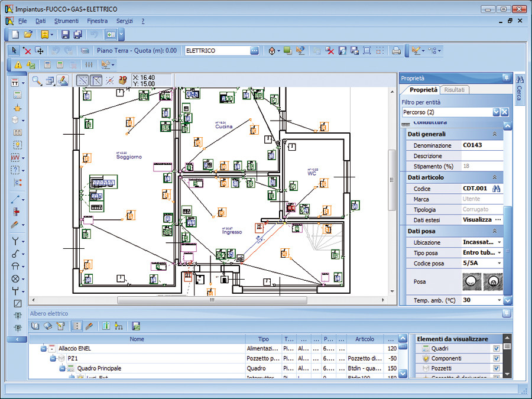The height and width of the screenshot is (399, 532).
Task: Uncheck the Componenti visibility checkbox
Action: [497, 358]
